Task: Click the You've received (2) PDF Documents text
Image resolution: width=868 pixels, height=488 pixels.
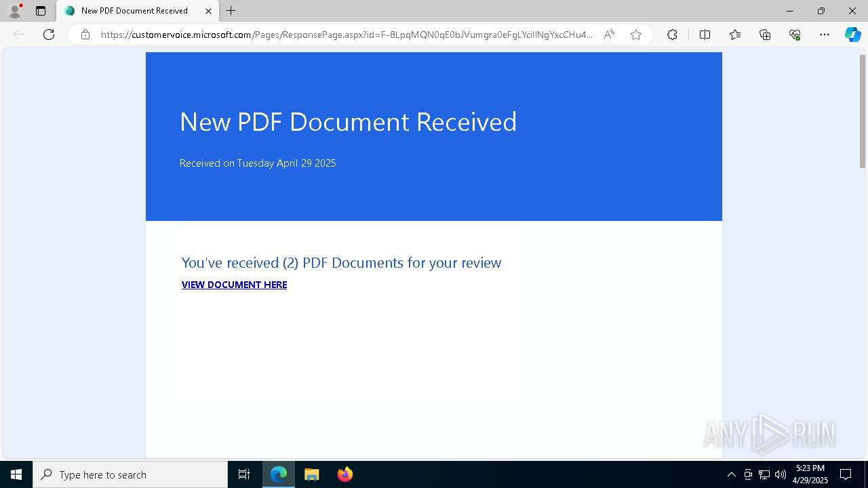Action: [x=341, y=263]
